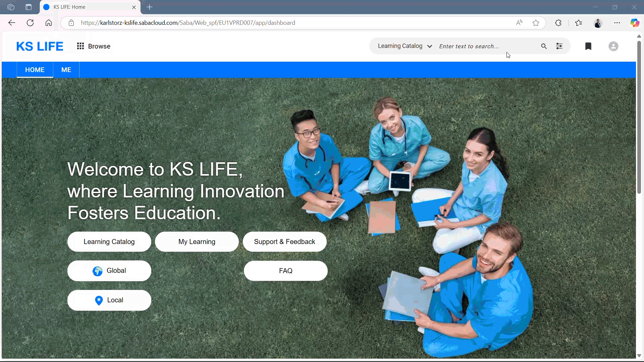Viewport: 644px width, 362px height.
Task: Select the Global button with globe icon
Action: coord(109,271)
